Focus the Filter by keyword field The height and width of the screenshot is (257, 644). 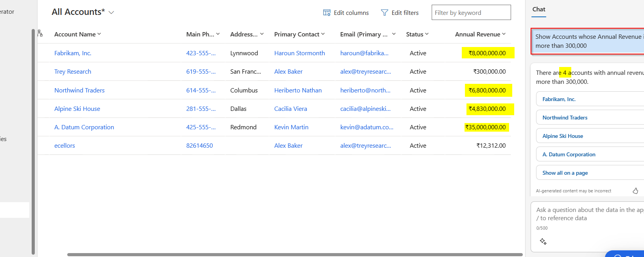[471, 13]
